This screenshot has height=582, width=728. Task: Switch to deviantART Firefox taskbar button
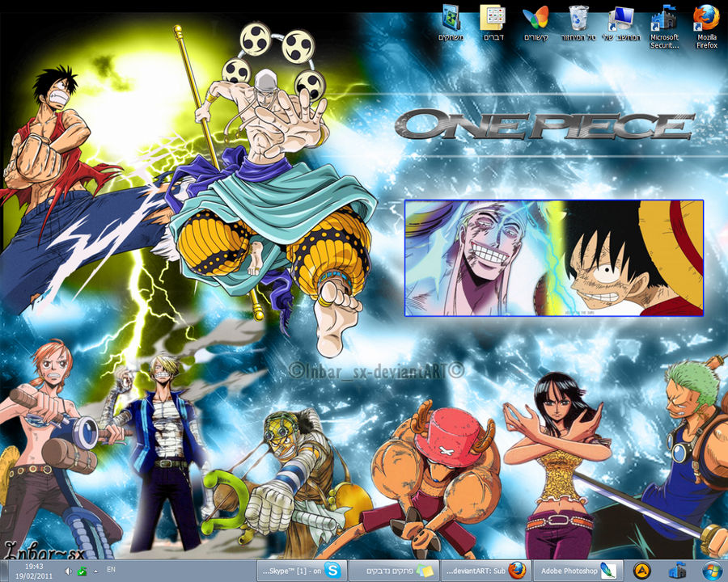click(x=485, y=571)
